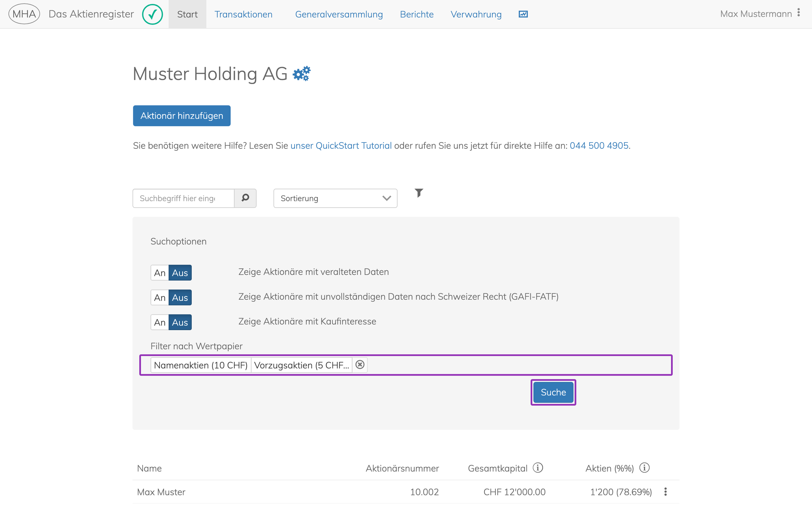Click the Suche button
This screenshot has width=812, height=507.
[x=553, y=392]
